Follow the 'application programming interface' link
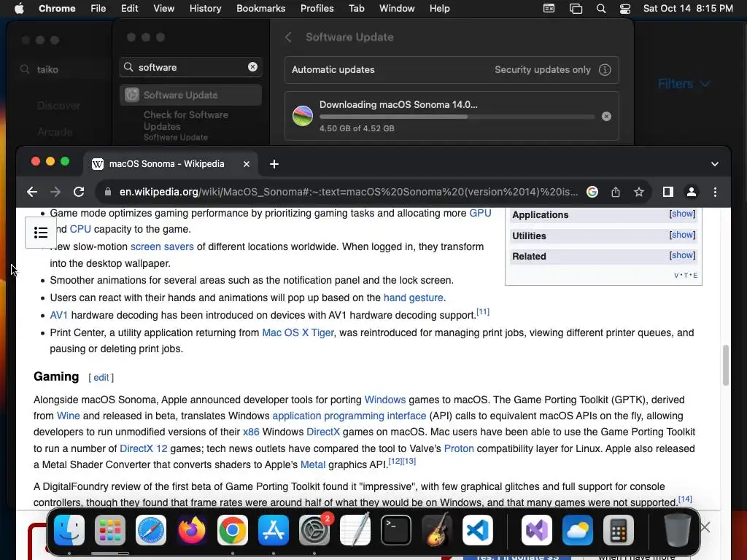Image resolution: width=747 pixels, height=560 pixels. tap(349, 416)
